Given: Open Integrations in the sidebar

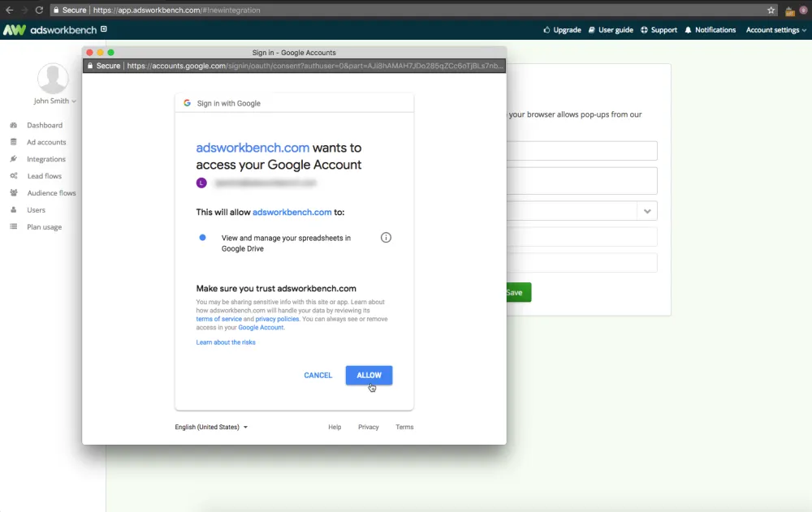Looking at the screenshot, I should (46, 159).
